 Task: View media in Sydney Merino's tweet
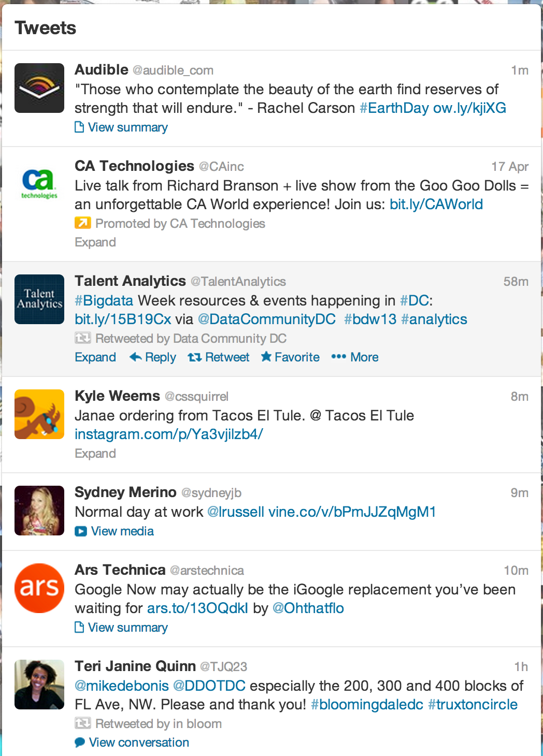click(x=115, y=531)
